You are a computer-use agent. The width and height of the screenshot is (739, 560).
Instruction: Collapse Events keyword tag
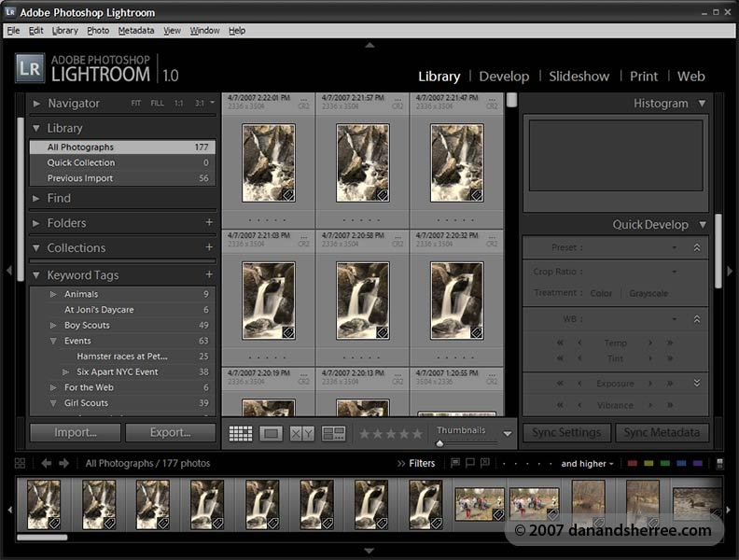tap(53, 341)
